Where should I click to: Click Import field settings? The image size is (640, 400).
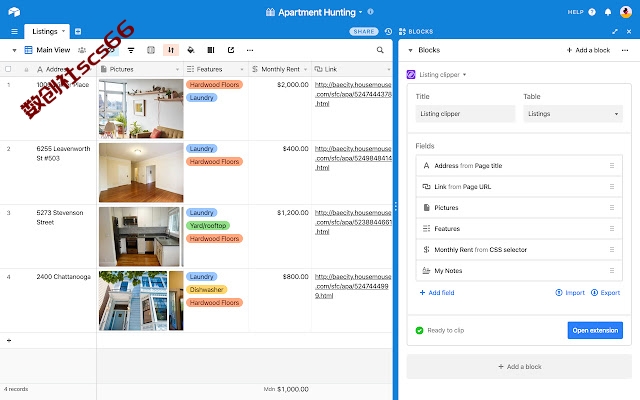pos(570,293)
